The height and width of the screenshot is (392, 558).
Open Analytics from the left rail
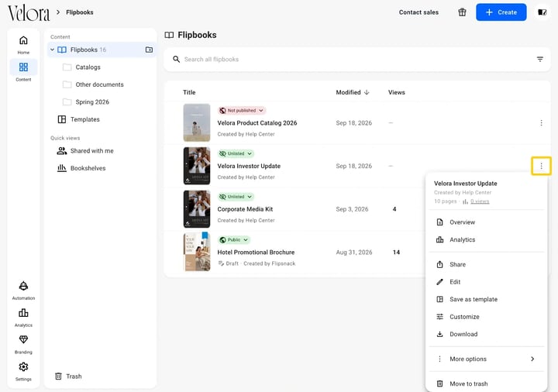[x=23, y=318]
